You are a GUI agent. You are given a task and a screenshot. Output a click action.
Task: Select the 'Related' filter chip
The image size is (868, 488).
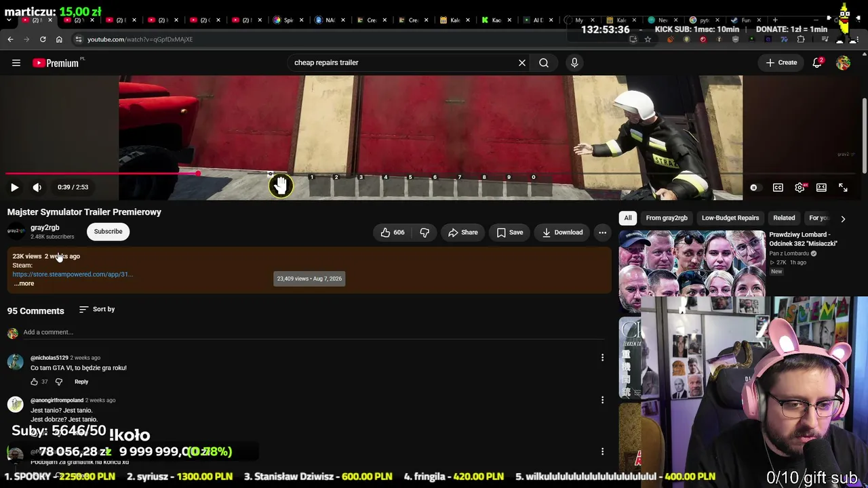(784, 218)
